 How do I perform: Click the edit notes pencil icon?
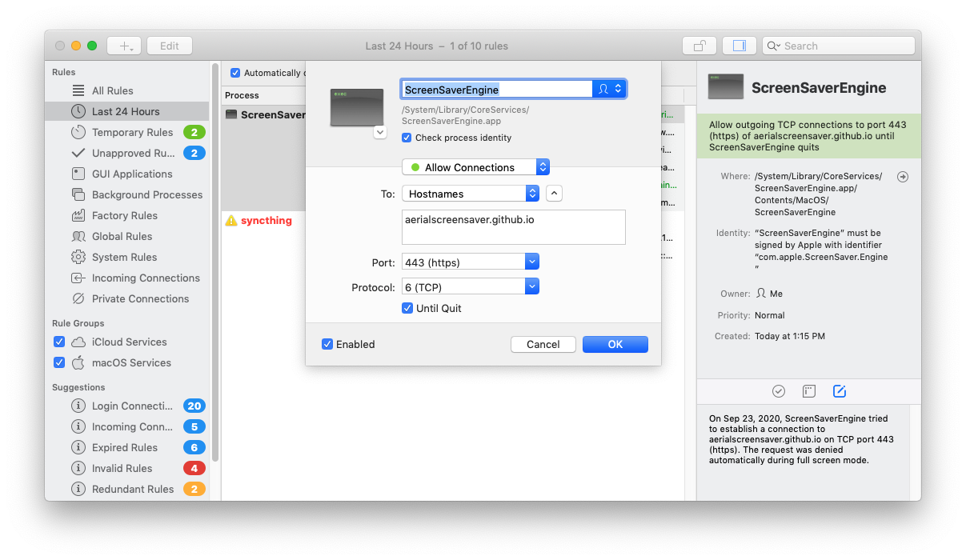tap(840, 391)
